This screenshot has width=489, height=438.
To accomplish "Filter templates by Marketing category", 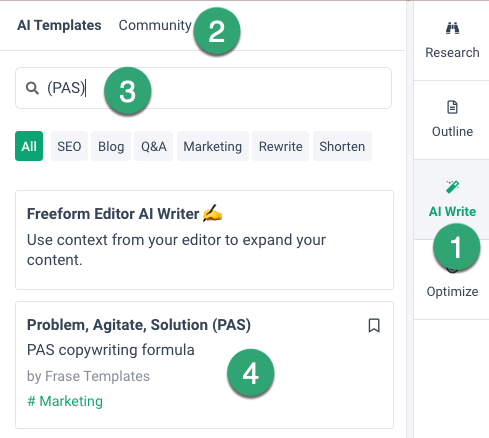I will tap(213, 146).
